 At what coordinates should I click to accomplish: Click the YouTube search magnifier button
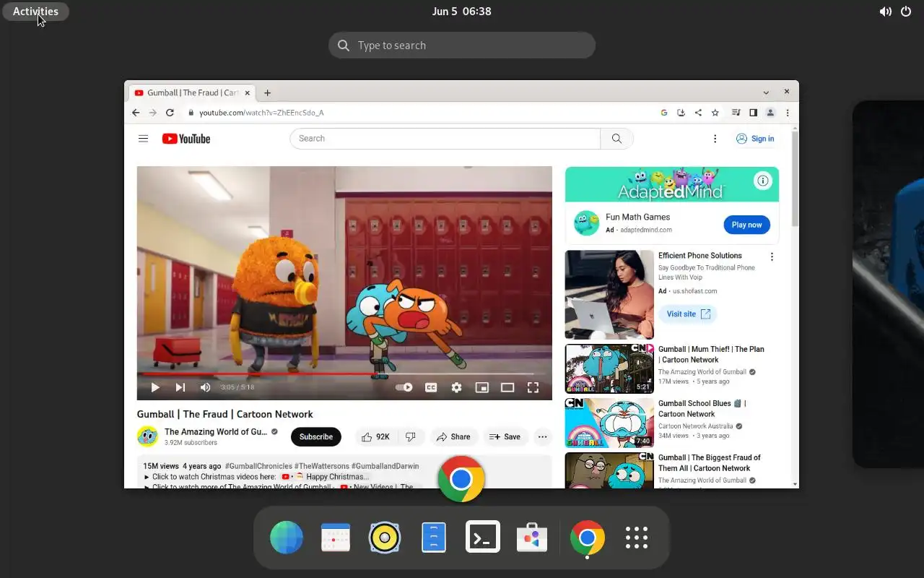(616, 139)
